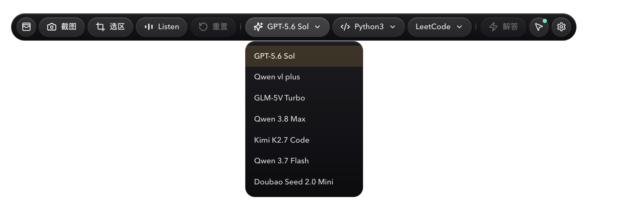This screenshot has height=217, width=644.
Task: Click the lightning bolt answer icon
Action: (494, 27)
